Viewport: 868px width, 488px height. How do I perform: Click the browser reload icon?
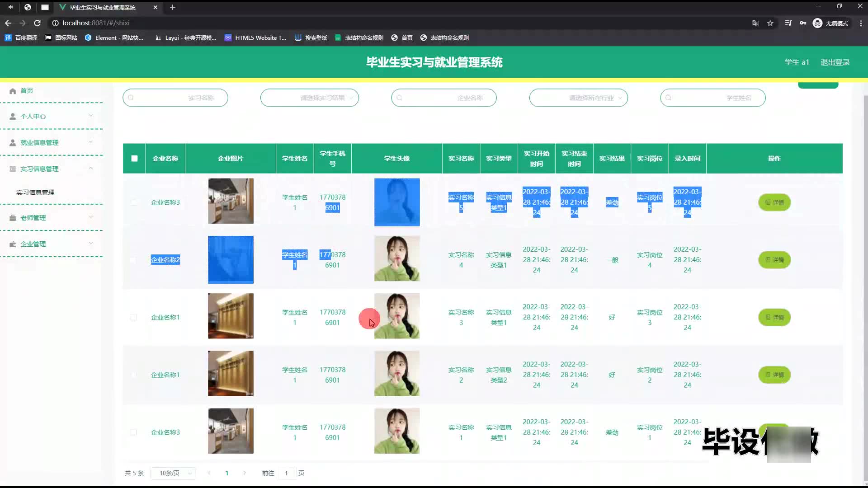click(38, 23)
